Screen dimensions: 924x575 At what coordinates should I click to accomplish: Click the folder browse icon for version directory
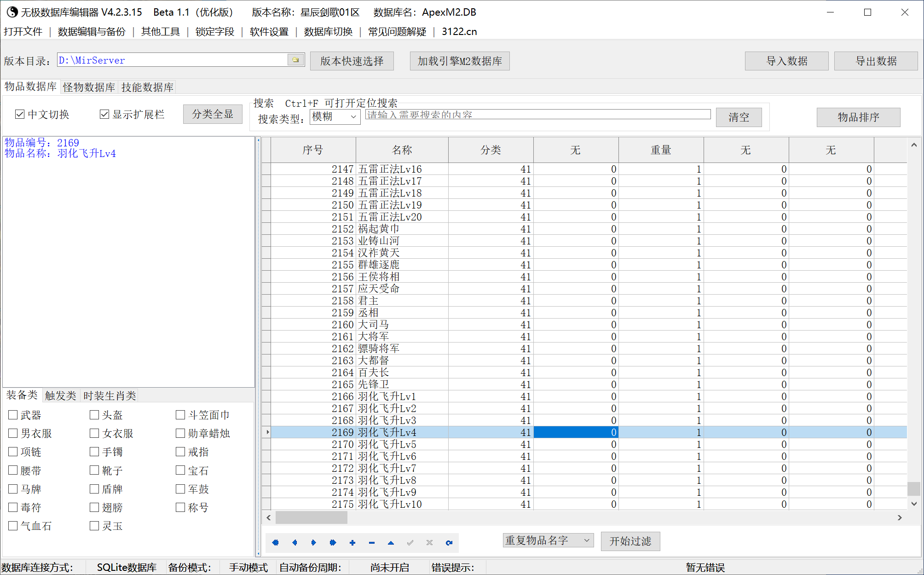coord(295,60)
